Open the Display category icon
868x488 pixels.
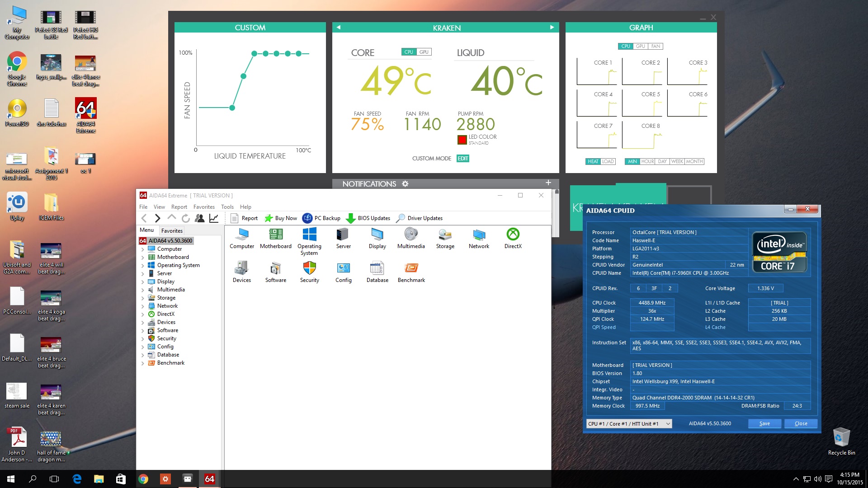[377, 238]
